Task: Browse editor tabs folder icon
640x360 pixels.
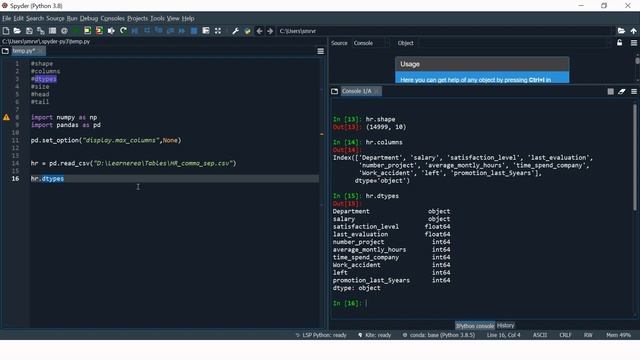Action: pyautogui.click(x=5, y=51)
